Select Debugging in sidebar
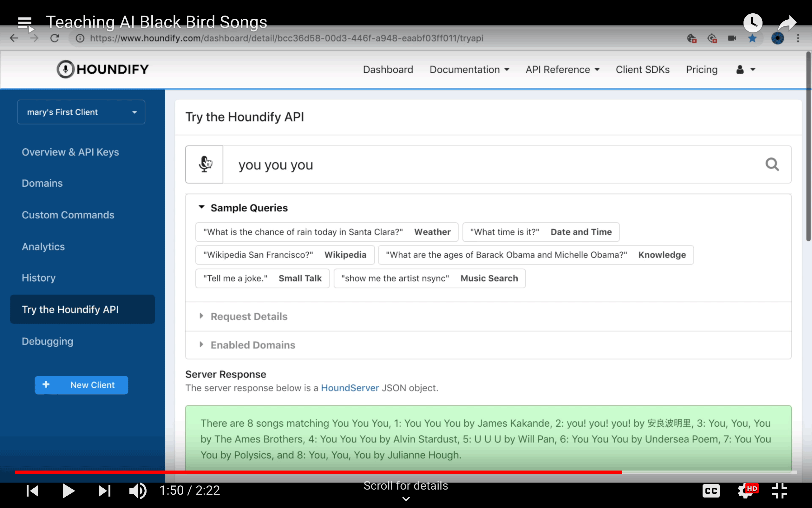Image resolution: width=812 pixels, height=508 pixels. coord(47,341)
